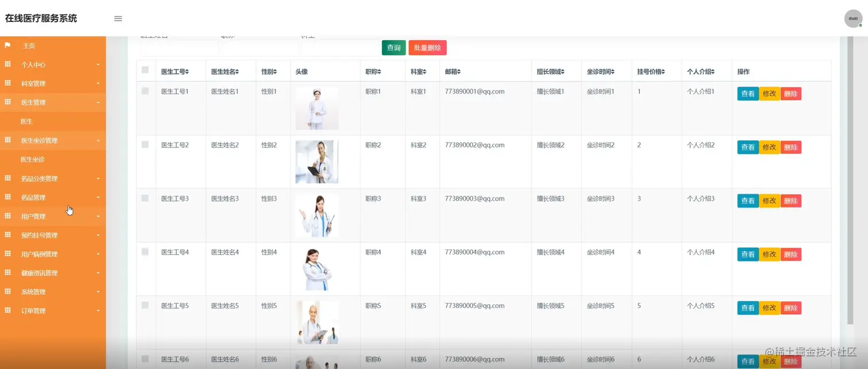868x369 pixels.
Task: Sort by 性别 using its sort arrows
Action: coord(274,72)
